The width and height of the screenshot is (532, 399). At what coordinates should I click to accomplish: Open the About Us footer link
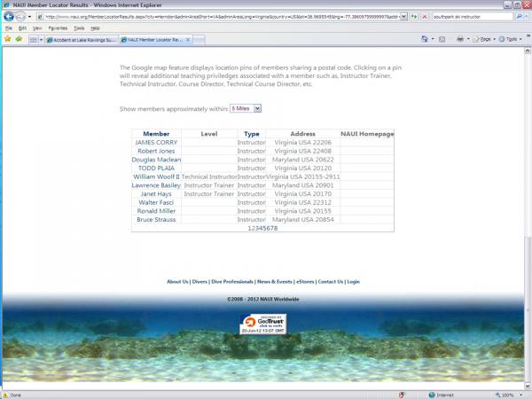tap(177, 282)
